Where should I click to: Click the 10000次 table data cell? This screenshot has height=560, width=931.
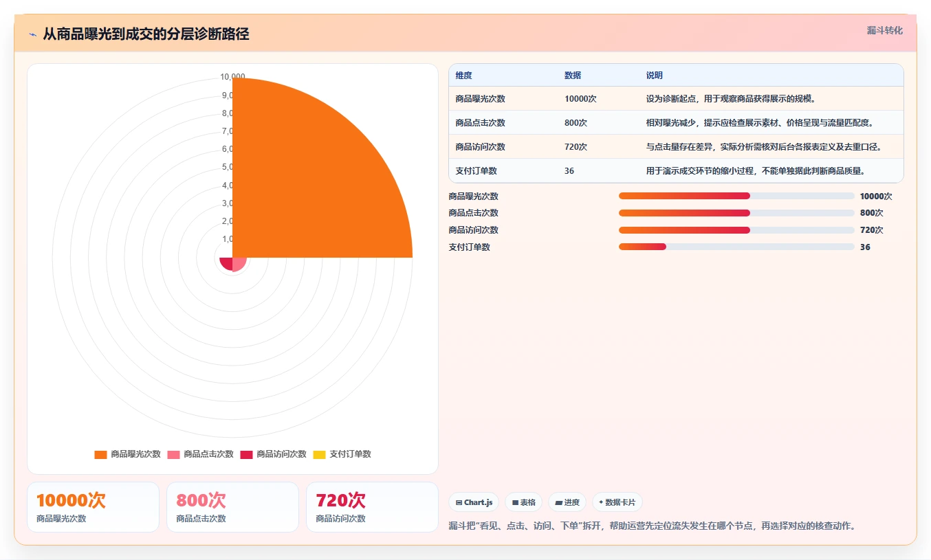tap(580, 99)
